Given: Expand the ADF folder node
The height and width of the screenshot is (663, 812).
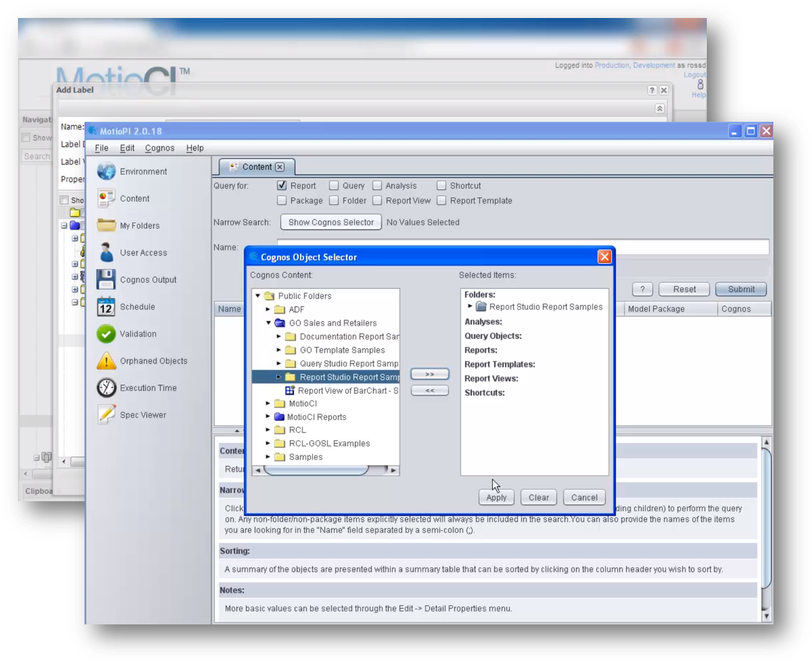Looking at the screenshot, I should click(268, 310).
